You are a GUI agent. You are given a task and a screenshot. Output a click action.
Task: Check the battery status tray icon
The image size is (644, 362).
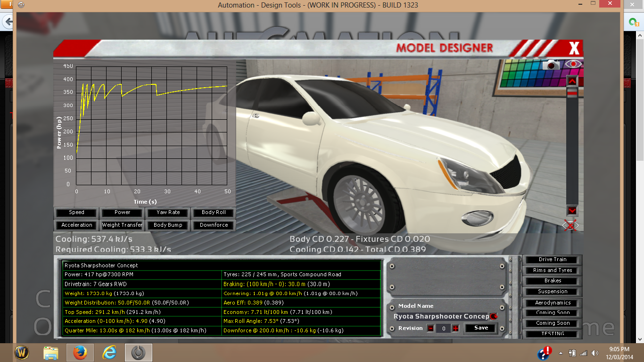click(x=573, y=353)
